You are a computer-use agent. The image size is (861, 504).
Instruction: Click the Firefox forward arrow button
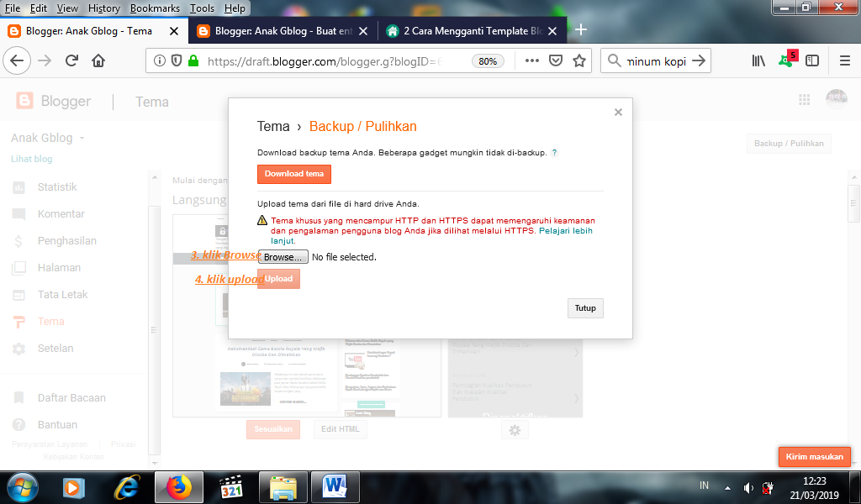tap(45, 60)
